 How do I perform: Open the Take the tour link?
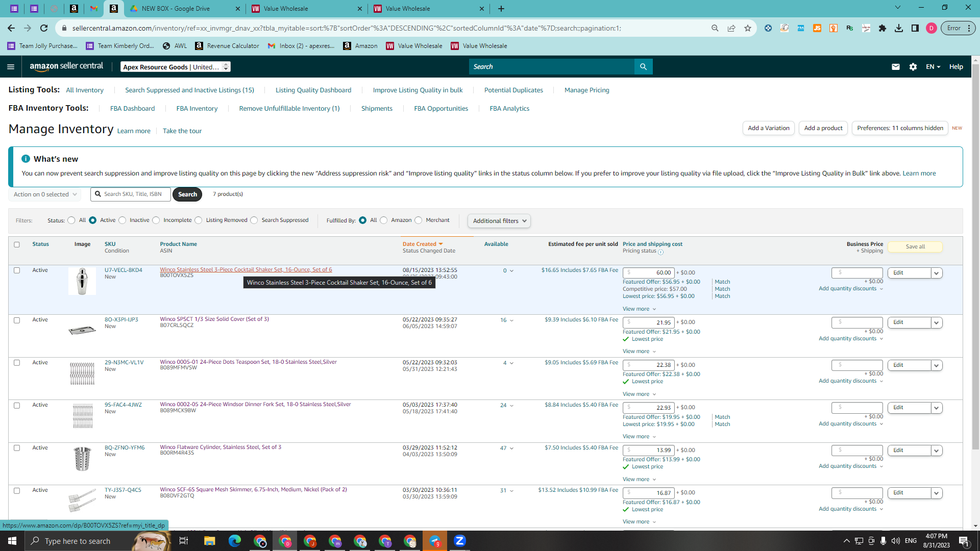click(182, 131)
